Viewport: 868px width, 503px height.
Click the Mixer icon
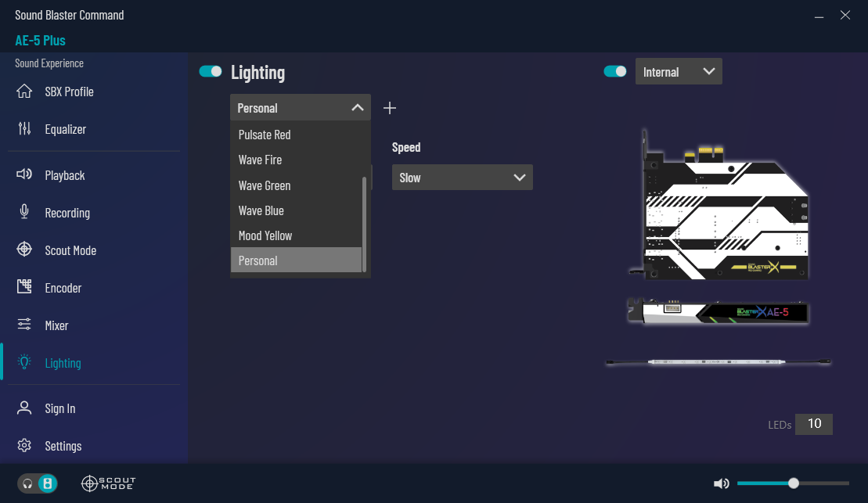click(x=24, y=325)
